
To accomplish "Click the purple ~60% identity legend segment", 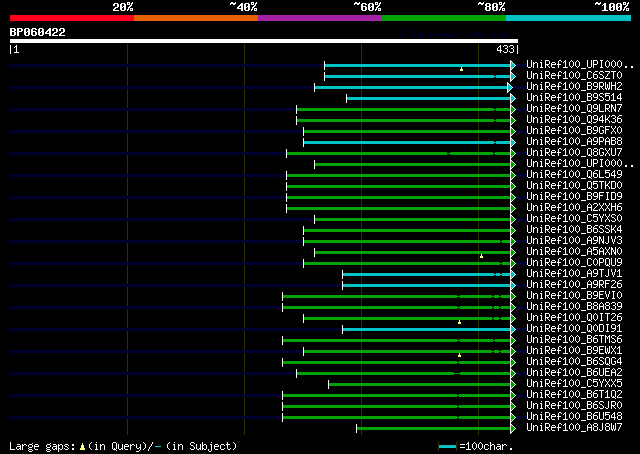I will 320,18.
